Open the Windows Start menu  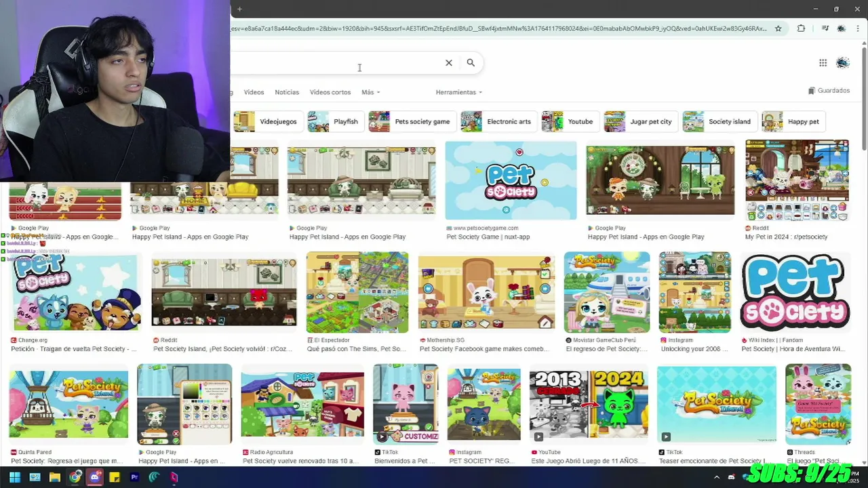(x=14, y=477)
